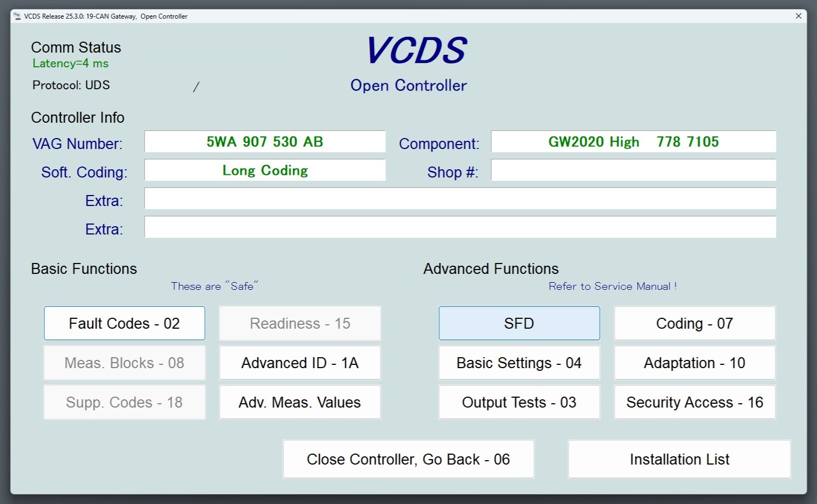The image size is (817, 504).
Task: Click the Protocol: UDS text
Action: [x=71, y=85]
